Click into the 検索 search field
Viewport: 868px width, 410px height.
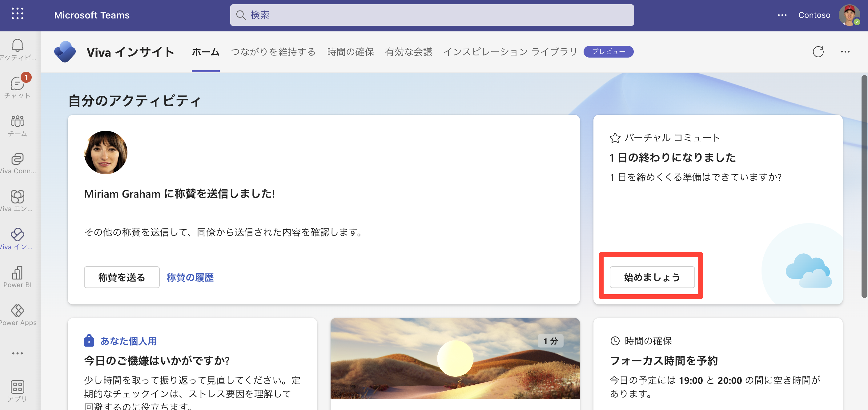pos(431,15)
